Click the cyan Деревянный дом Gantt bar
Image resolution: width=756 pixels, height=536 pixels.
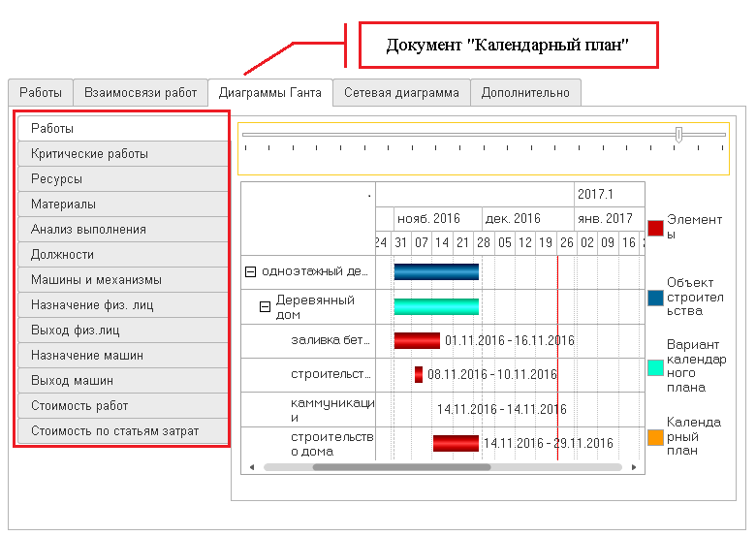tap(436, 306)
